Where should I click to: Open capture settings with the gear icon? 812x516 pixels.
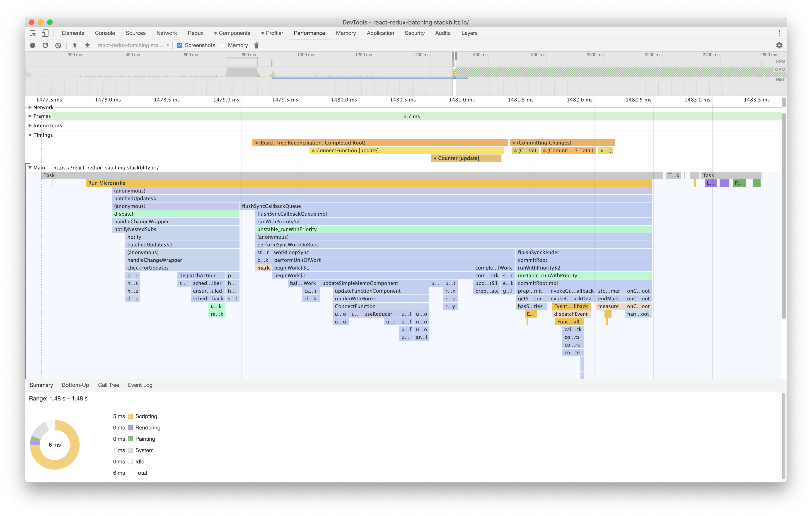coord(780,45)
